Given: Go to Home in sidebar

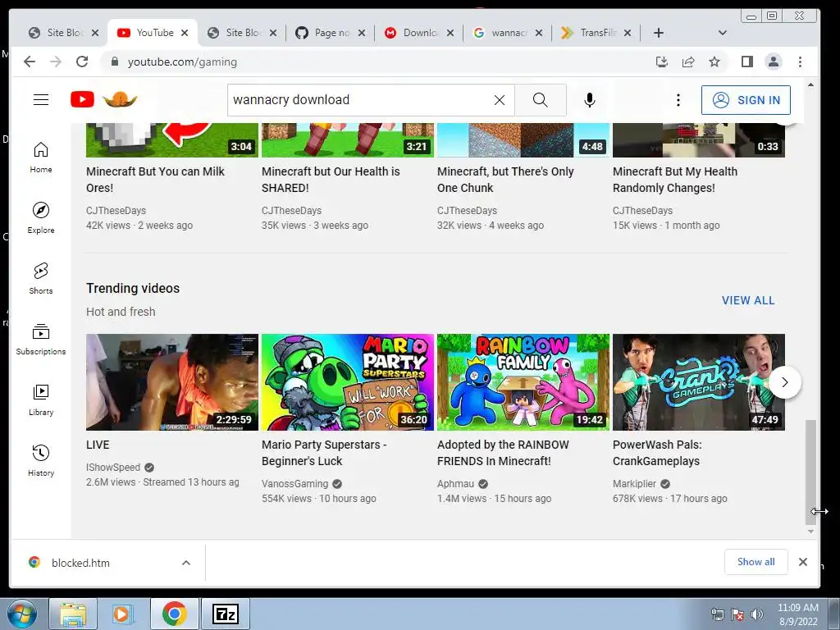Looking at the screenshot, I should pos(41,157).
